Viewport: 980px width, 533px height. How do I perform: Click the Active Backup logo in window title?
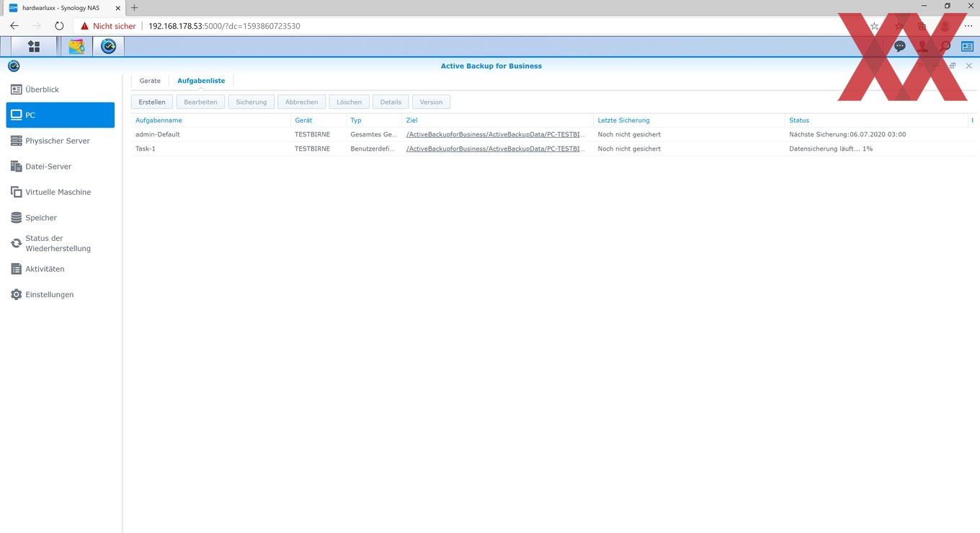click(x=14, y=66)
